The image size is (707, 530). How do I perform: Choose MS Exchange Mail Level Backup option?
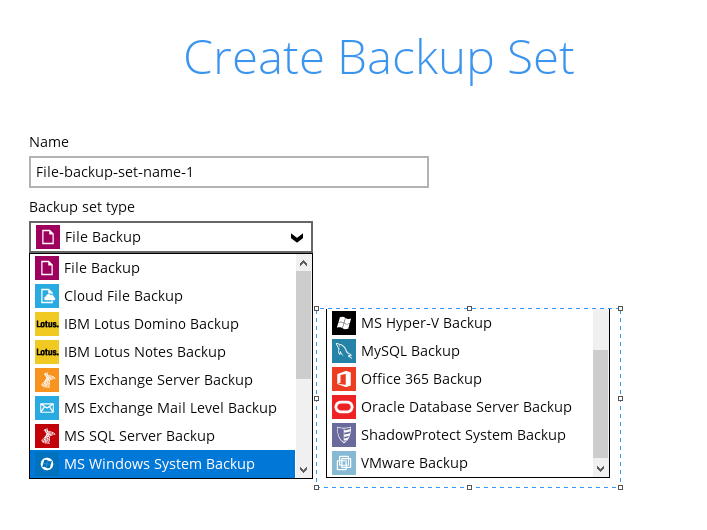(162, 408)
